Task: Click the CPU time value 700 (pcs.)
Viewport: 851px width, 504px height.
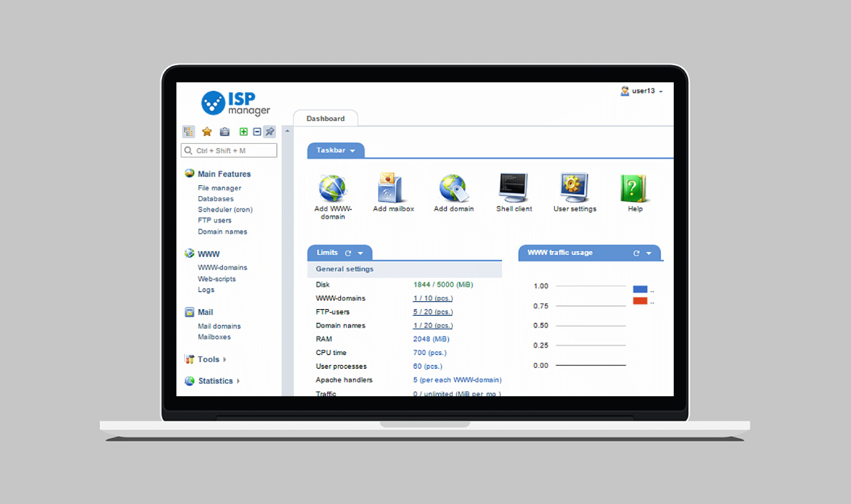Action: [429, 353]
